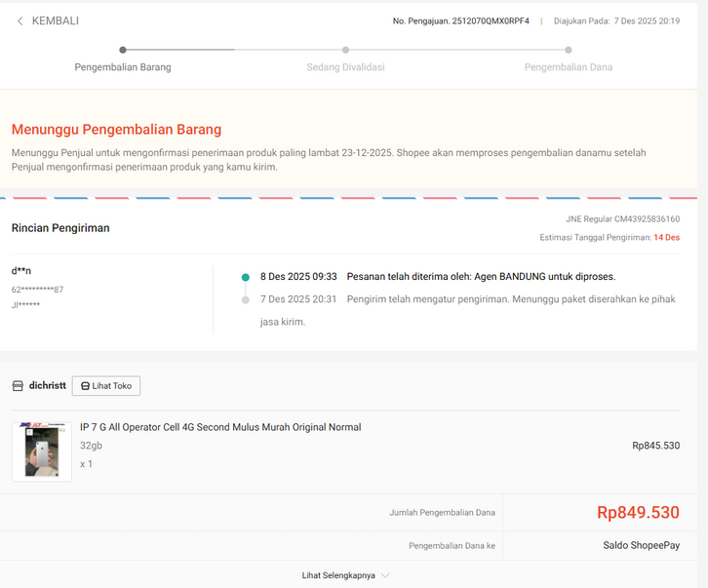The image size is (708, 588).
Task: Click the Pengembalian Barang progress step dot
Action: click(122, 50)
